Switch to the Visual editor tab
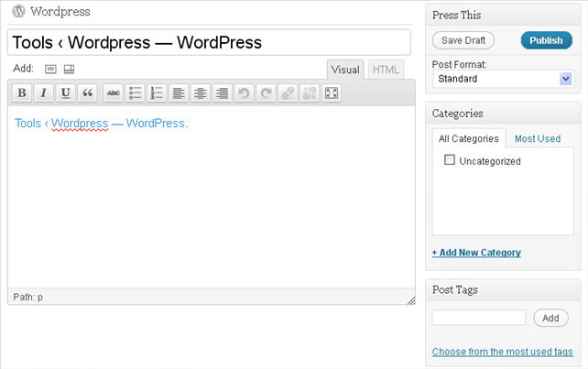This screenshot has width=588, height=369. pyautogui.click(x=345, y=70)
